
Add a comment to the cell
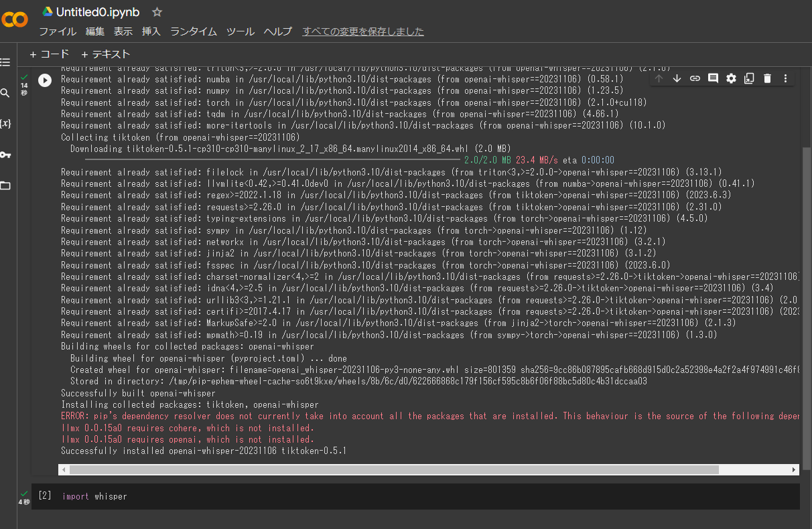(713, 78)
